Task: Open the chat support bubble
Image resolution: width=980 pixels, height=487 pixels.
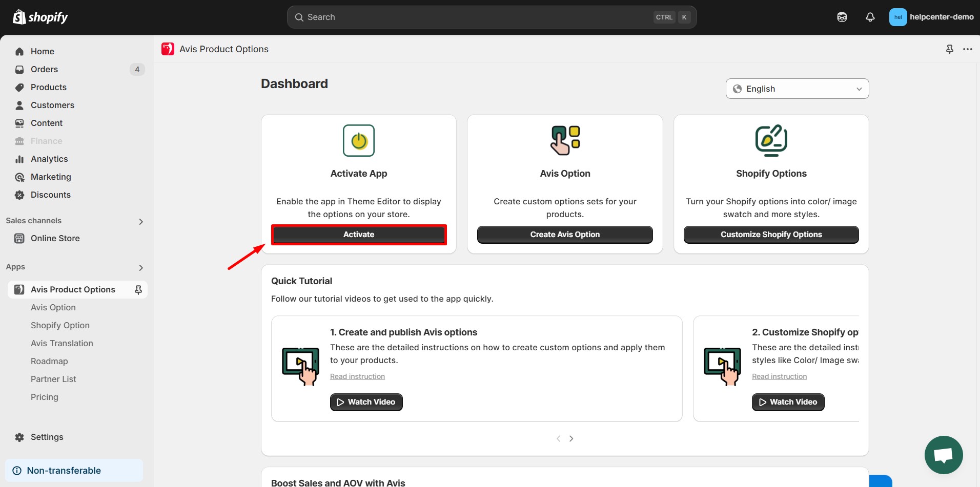Action: (x=943, y=455)
